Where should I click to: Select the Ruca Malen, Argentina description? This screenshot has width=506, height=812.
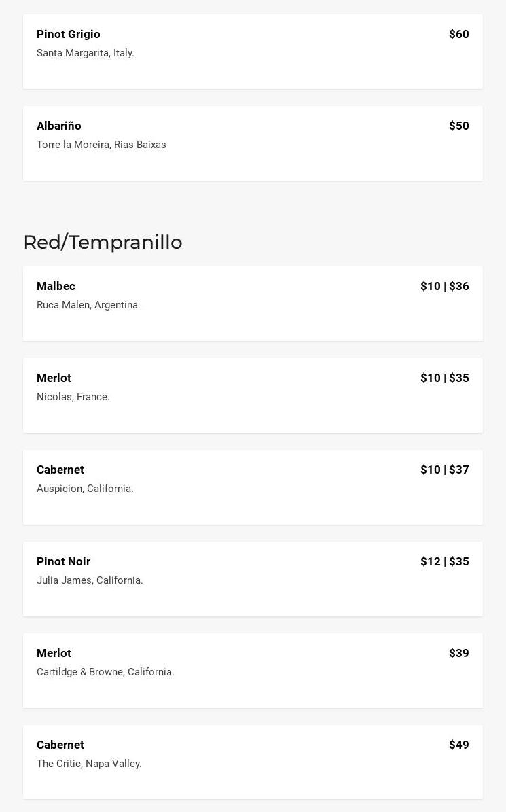pyautogui.click(x=88, y=305)
